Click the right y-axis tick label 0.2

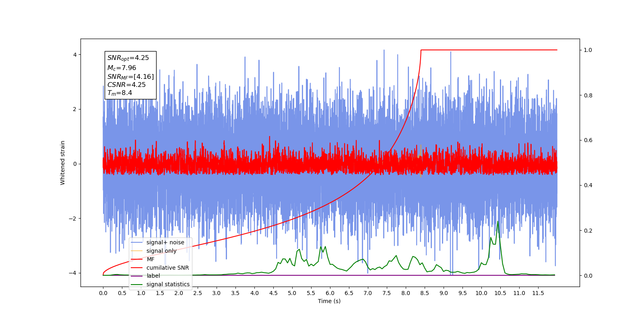point(588,231)
